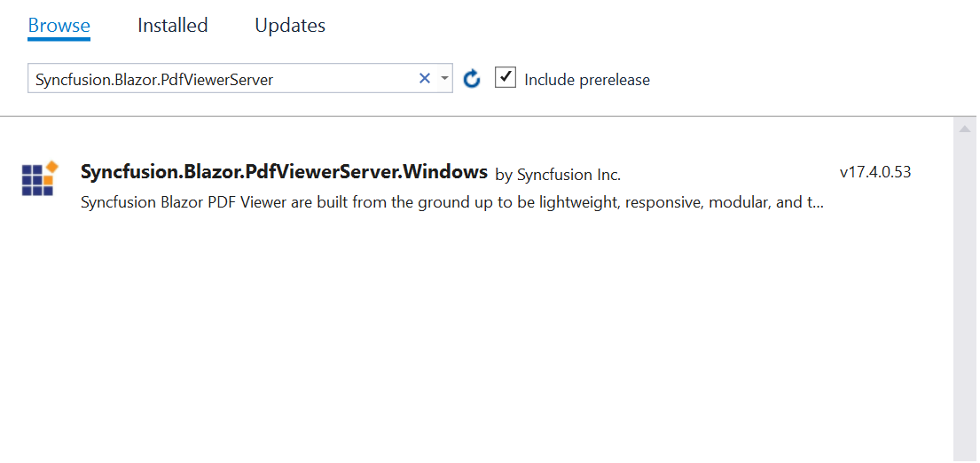Click the Syncfusion Blazor PDF Viewer description text
The height and width of the screenshot is (463, 980).
[x=451, y=203]
